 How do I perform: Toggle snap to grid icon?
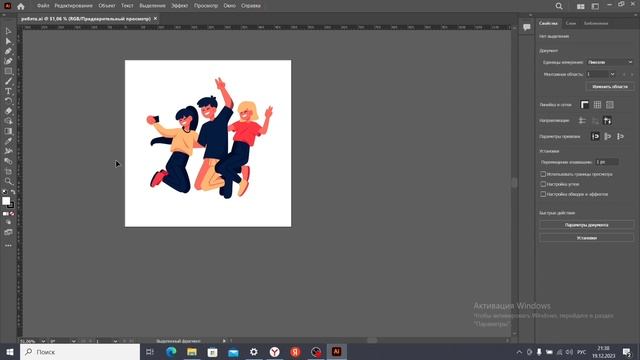[620, 136]
